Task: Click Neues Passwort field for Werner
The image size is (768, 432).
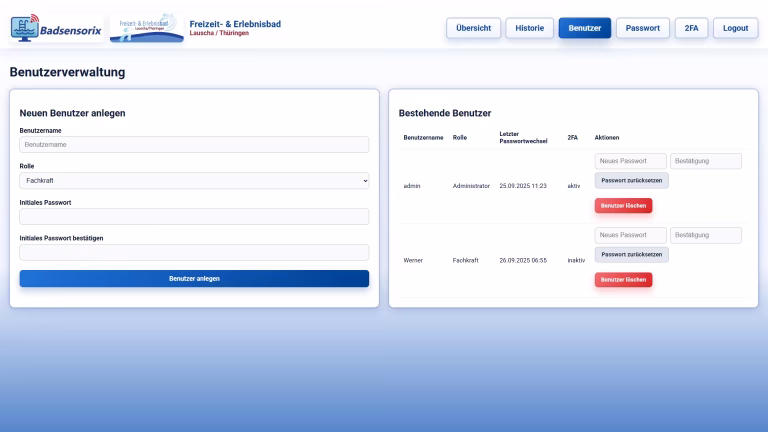Action: click(630, 235)
